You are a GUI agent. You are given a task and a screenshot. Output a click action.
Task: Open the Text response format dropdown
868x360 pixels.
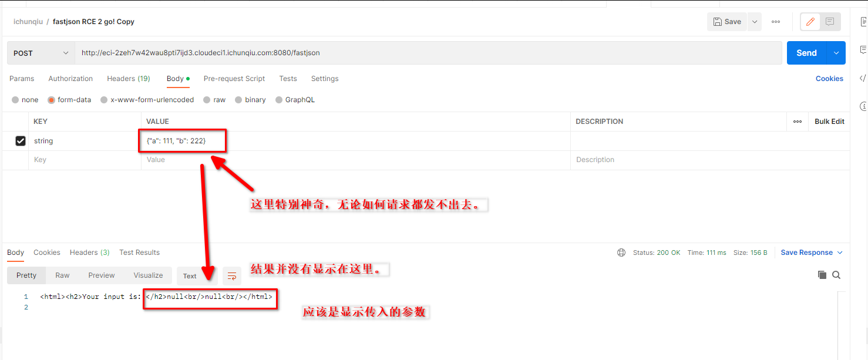(190, 275)
